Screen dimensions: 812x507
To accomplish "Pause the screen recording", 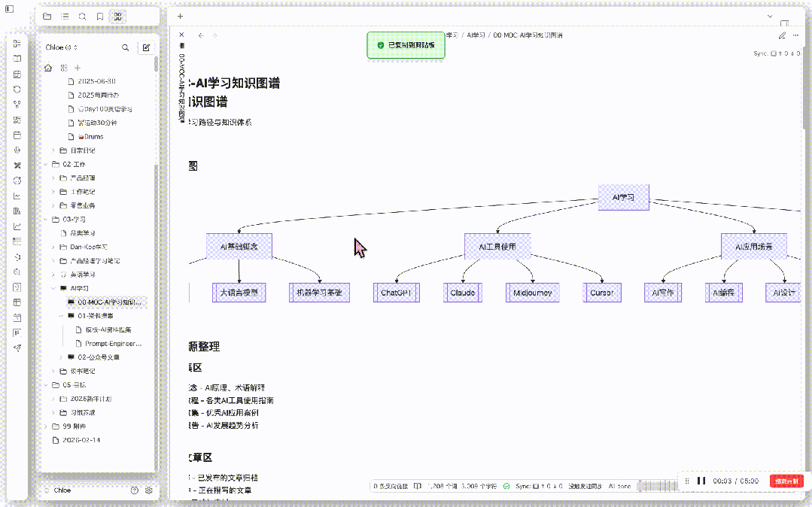I will click(x=701, y=481).
